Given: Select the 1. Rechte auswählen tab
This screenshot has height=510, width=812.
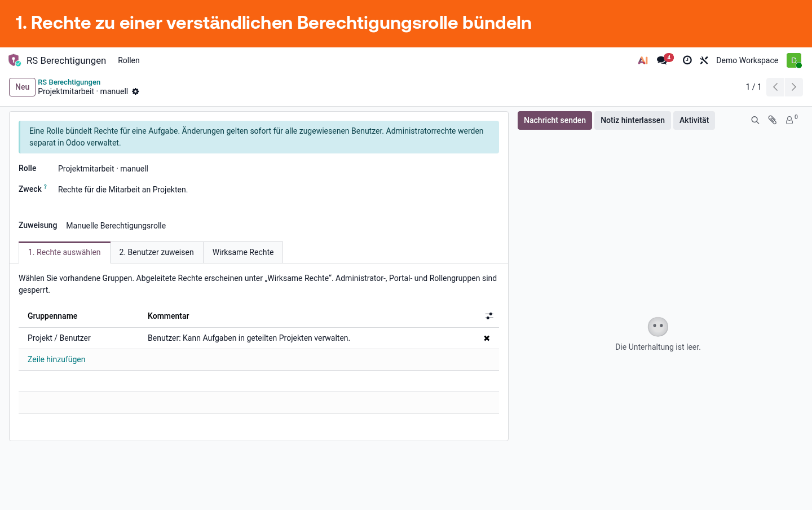Looking at the screenshot, I should [64, 252].
